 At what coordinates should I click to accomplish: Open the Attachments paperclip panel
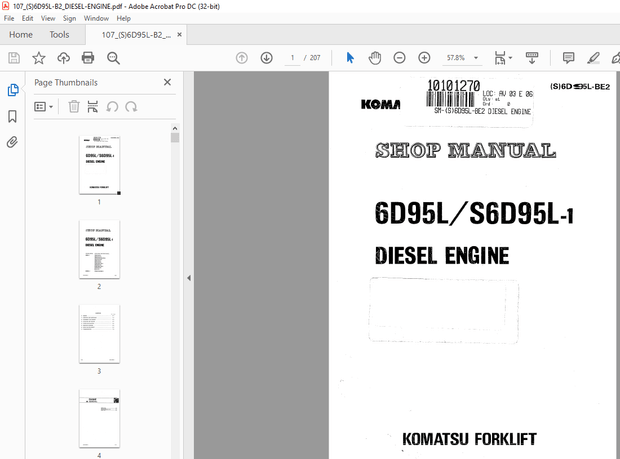[x=12, y=142]
